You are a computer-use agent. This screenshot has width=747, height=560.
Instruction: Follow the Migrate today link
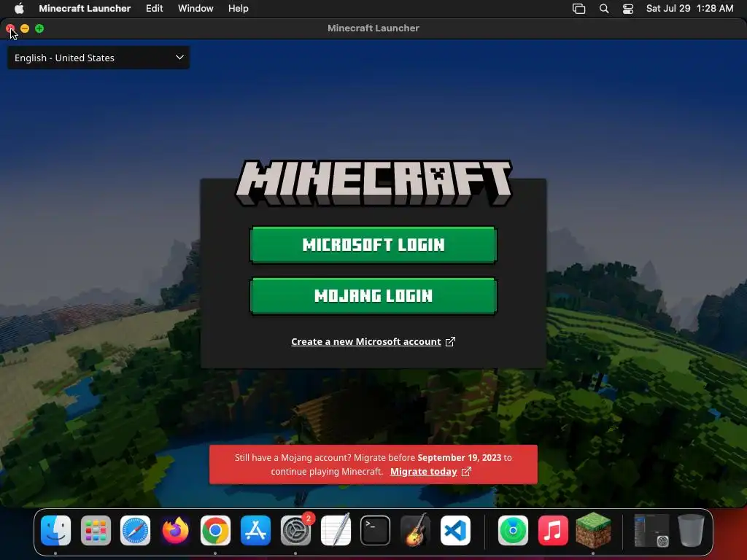[424, 472]
